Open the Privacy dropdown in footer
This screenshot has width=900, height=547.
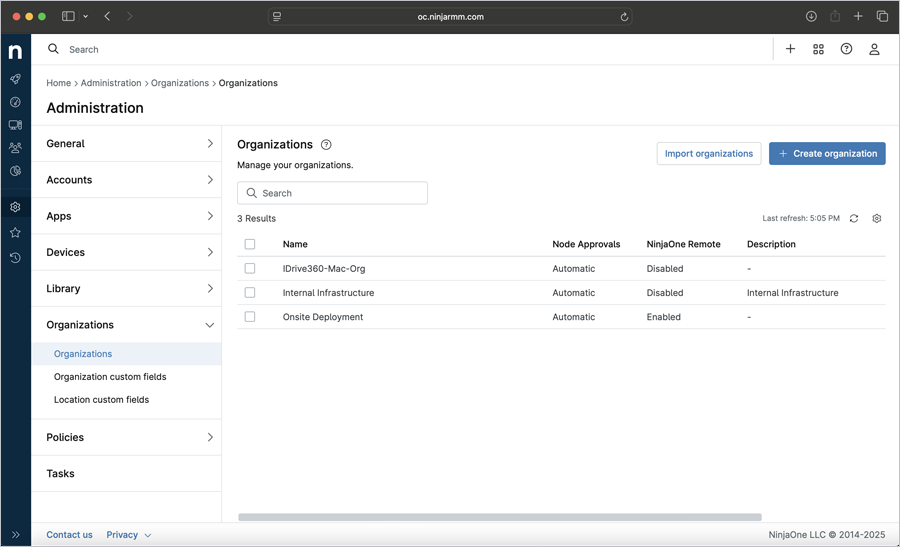coord(129,535)
